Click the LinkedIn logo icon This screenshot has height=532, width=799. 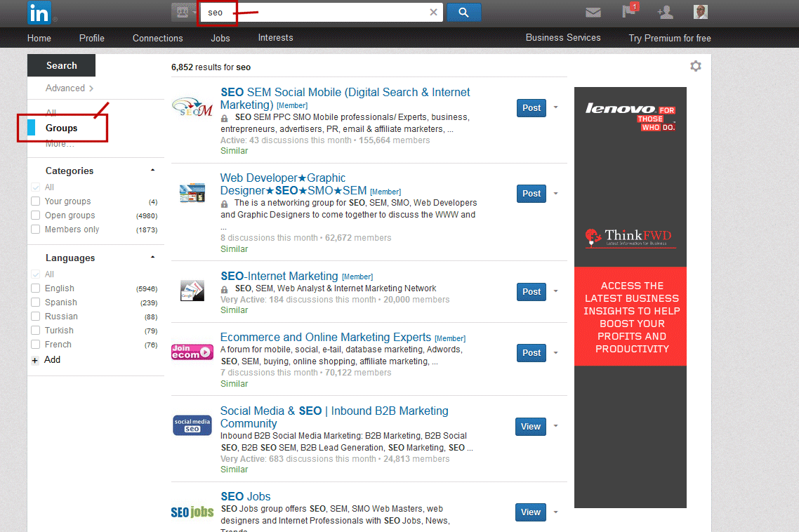coord(39,13)
